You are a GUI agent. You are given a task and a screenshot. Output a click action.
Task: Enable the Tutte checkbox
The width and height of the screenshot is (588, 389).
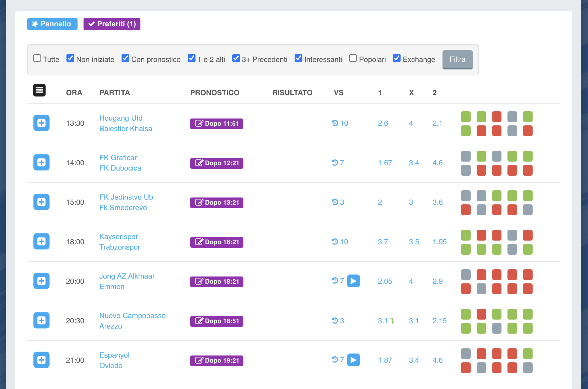click(37, 58)
